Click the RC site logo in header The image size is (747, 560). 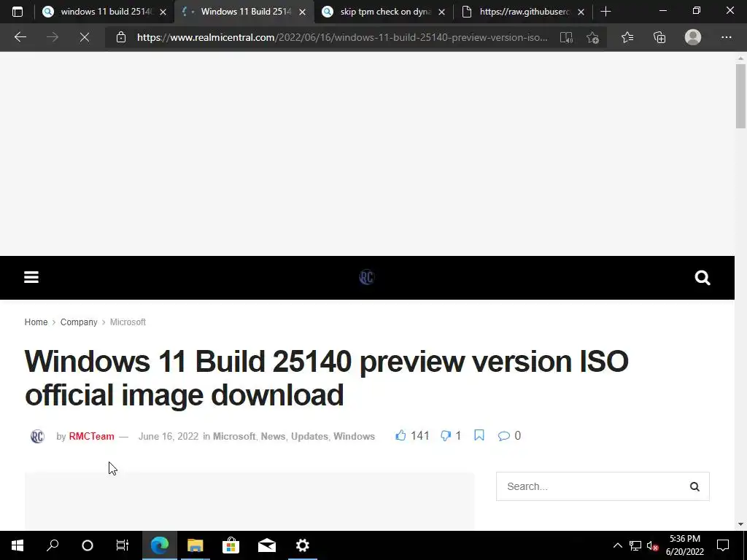(x=367, y=277)
